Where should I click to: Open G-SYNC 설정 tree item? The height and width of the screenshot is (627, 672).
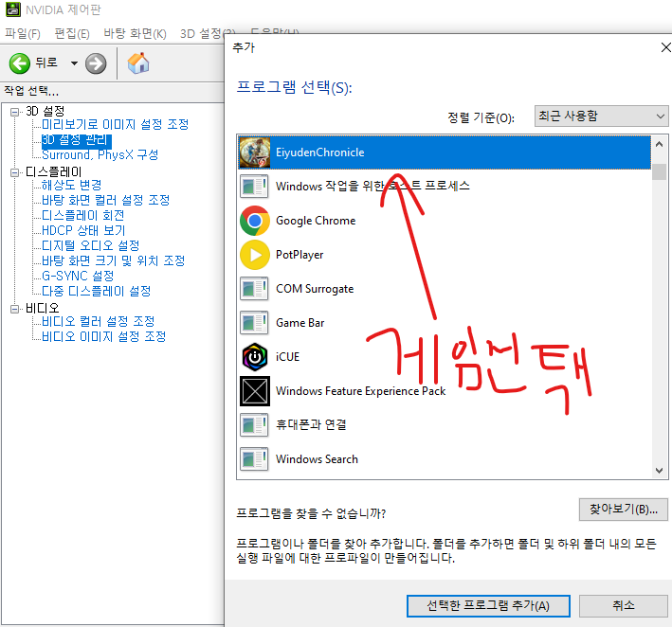[78, 276]
